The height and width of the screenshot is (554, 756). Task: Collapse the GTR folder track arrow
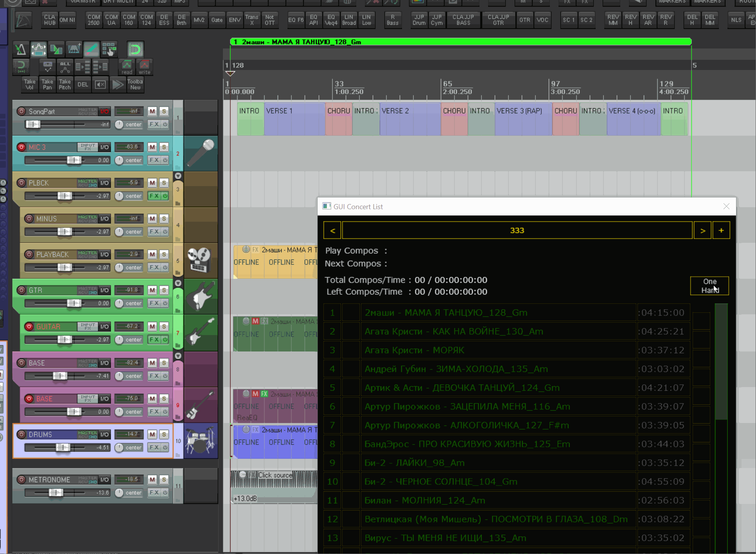[178, 283]
